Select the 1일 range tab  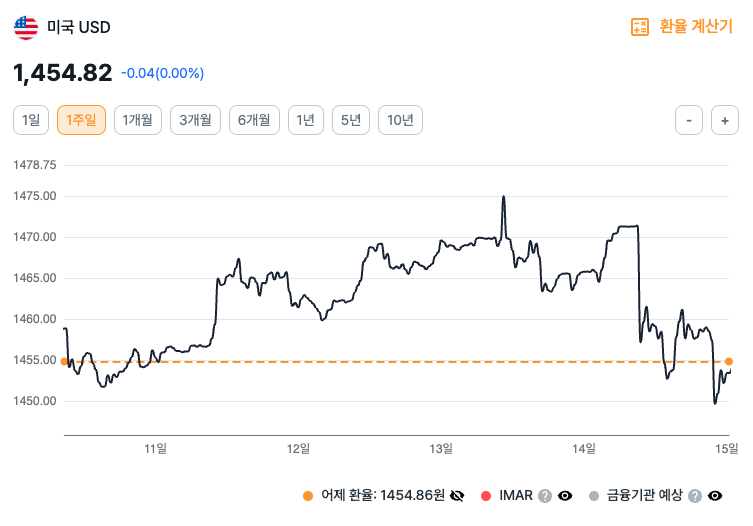pos(31,121)
